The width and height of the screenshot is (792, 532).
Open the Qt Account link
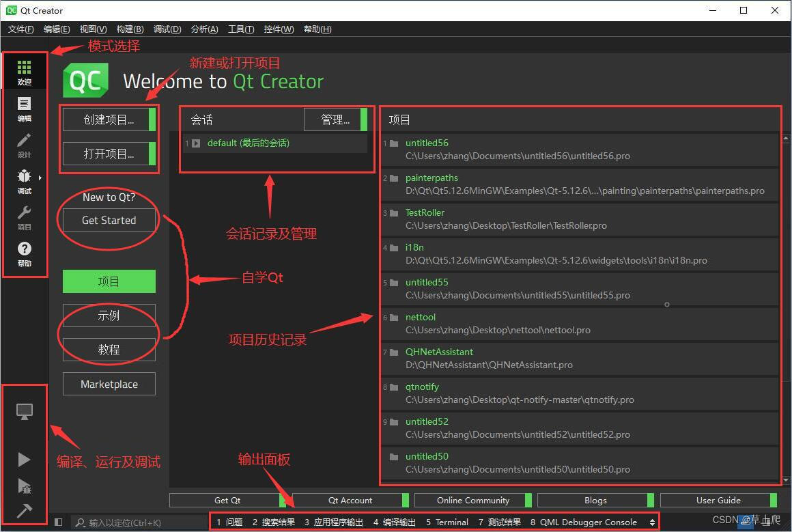tap(350, 500)
